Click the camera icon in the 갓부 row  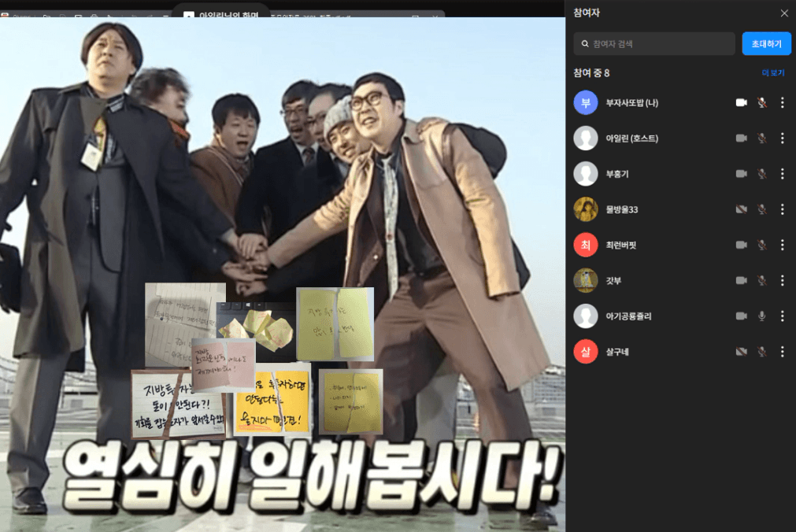(741, 280)
